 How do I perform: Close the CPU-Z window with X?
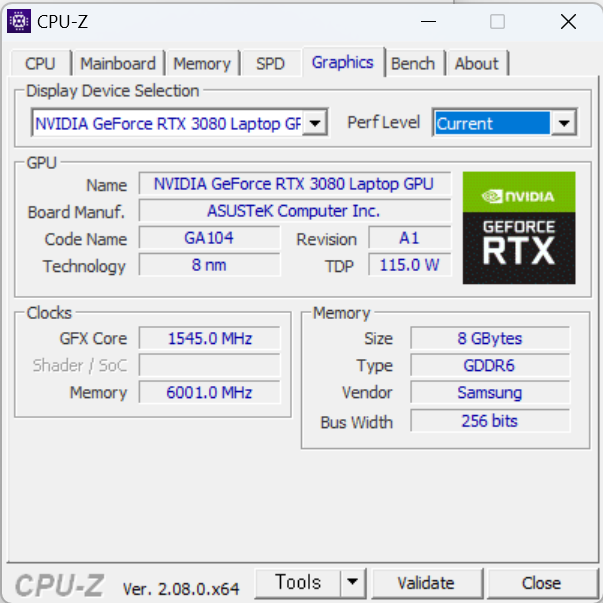pyautogui.click(x=568, y=22)
